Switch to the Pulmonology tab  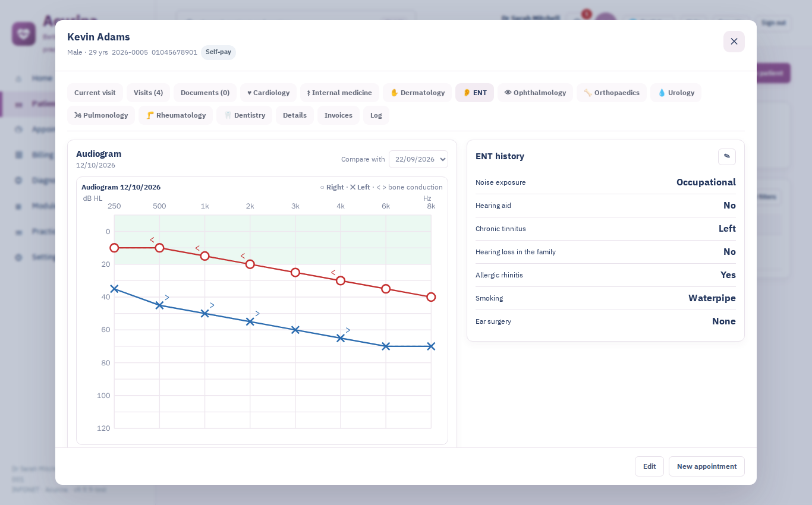pos(101,115)
